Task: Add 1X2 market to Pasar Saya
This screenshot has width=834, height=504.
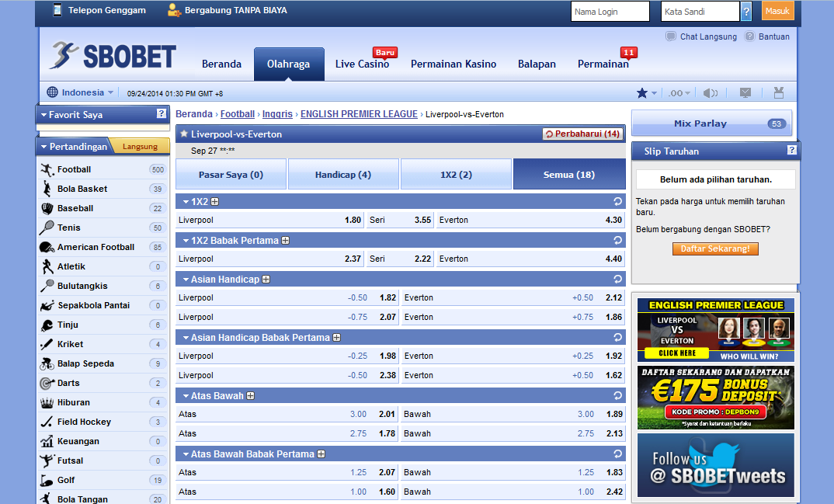Action: pos(215,202)
